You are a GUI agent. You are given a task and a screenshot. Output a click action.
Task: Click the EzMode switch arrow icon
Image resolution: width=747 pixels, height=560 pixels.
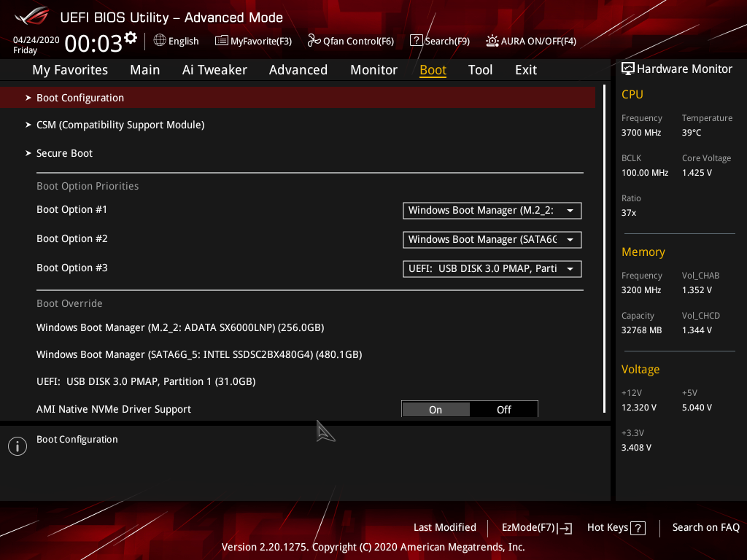565,528
